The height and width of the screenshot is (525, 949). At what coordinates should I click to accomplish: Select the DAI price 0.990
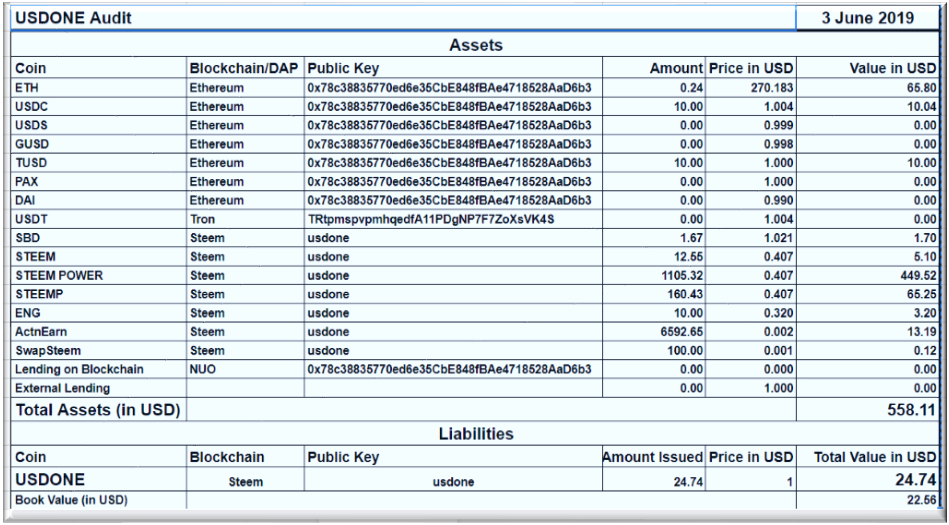tap(750, 200)
